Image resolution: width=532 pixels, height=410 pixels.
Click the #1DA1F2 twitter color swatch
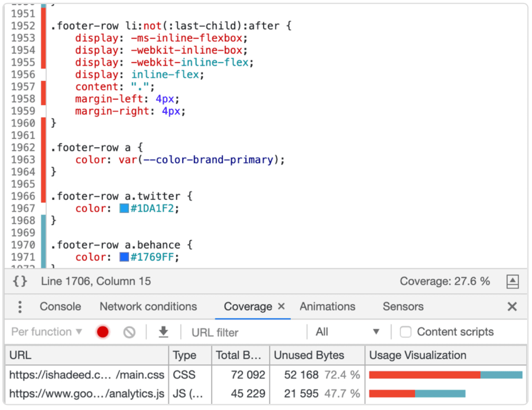coord(124,208)
